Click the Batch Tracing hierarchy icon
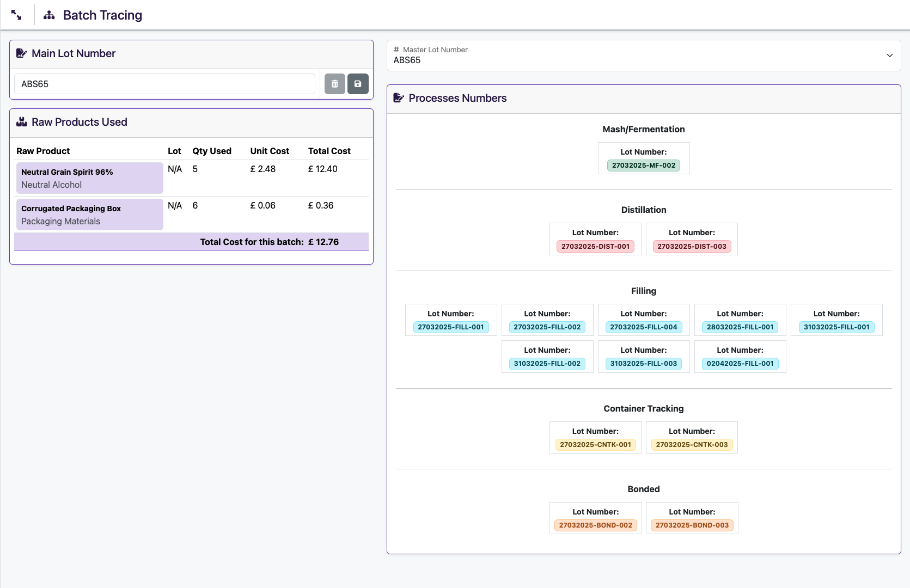The width and height of the screenshot is (910, 588). click(49, 15)
